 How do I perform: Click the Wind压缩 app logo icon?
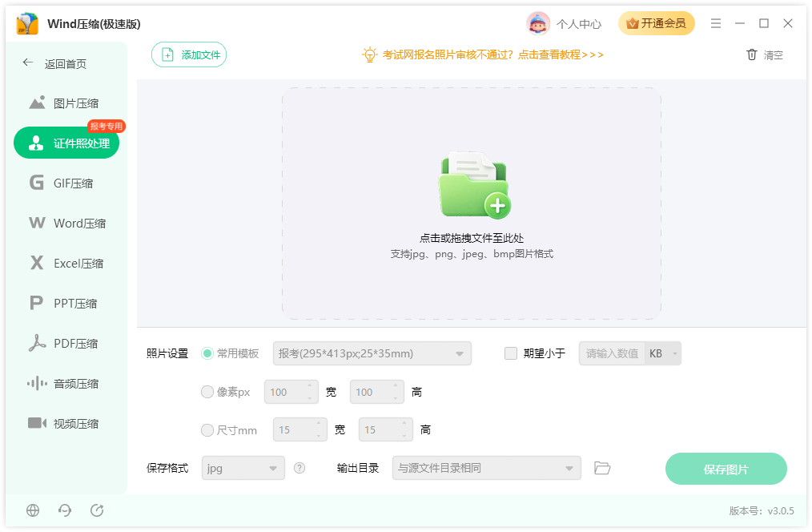pyautogui.click(x=27, y=24)
